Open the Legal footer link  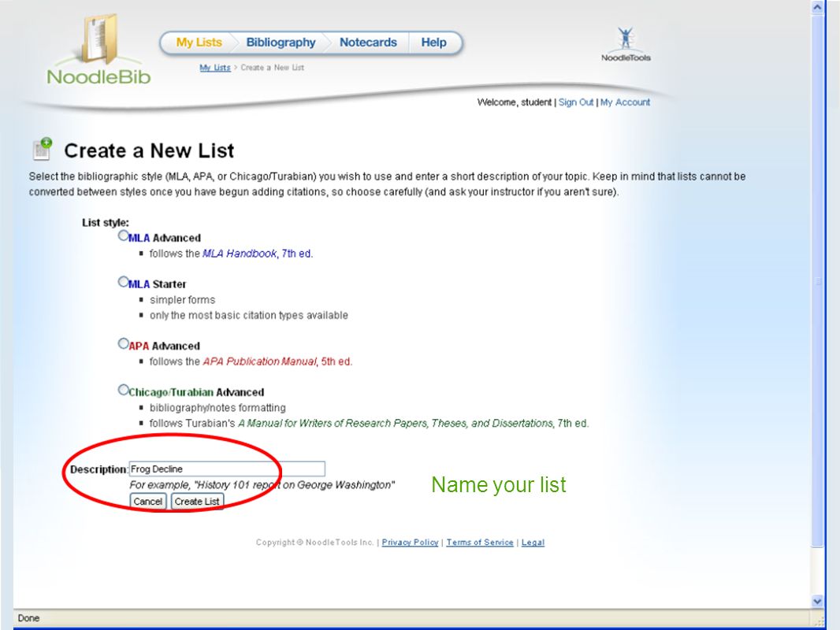point(533,543)
